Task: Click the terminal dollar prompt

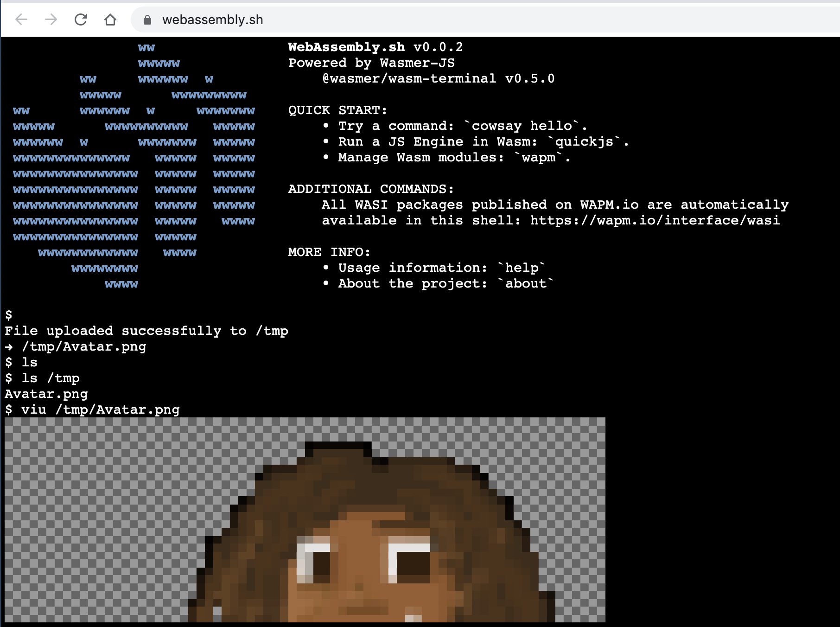Action: click(8, 315)
